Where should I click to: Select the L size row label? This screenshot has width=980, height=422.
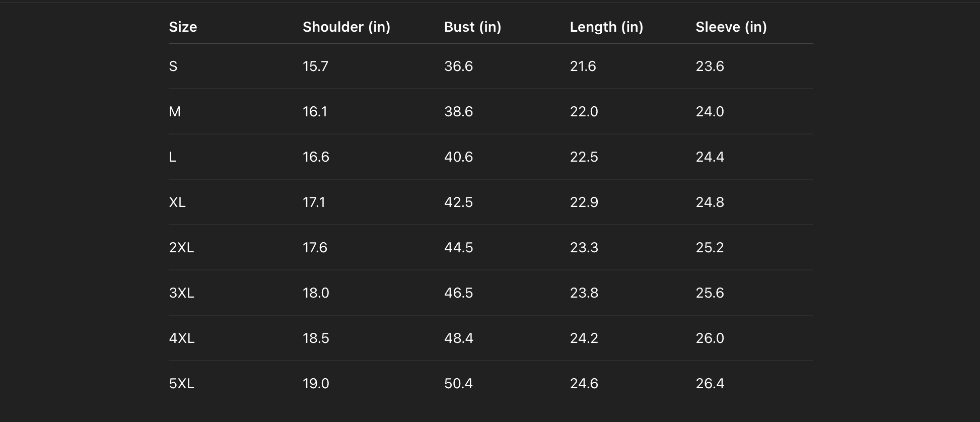[173, 157]
